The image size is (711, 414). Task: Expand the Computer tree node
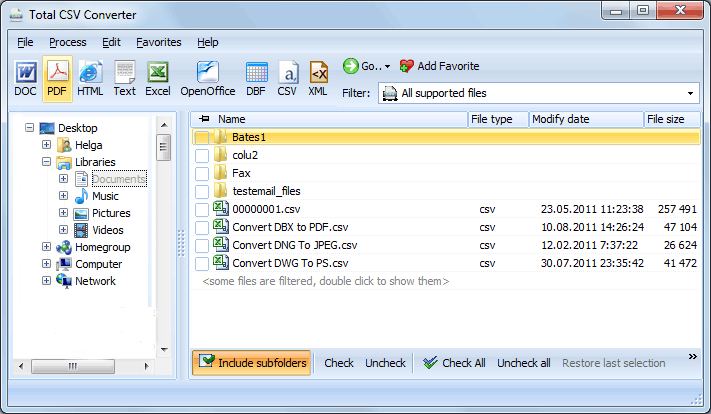pyautogui.click(x=47, y=265)
